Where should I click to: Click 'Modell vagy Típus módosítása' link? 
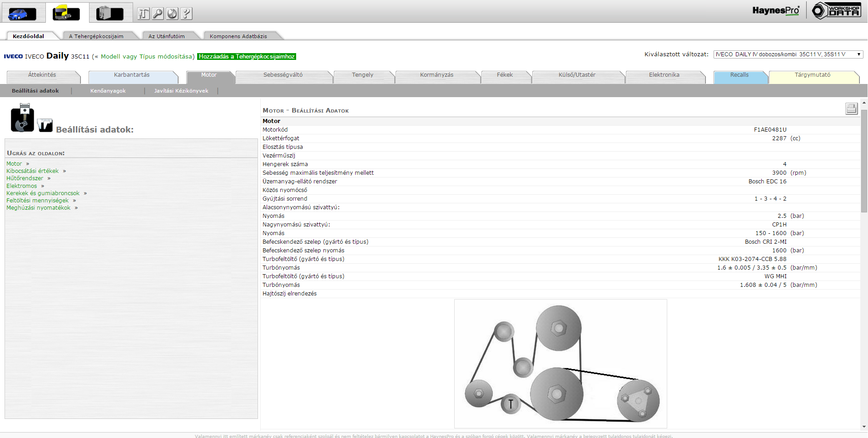coord(146,57)
